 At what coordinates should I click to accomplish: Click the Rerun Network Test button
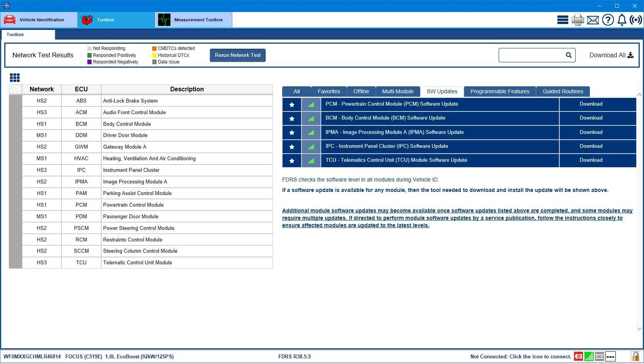coord(238,55)
